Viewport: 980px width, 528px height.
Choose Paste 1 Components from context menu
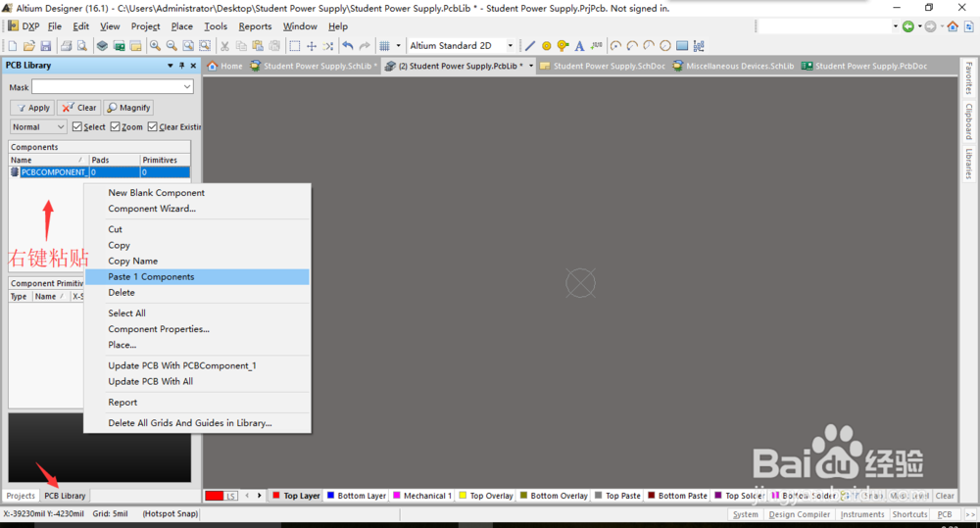click(198, 277)
